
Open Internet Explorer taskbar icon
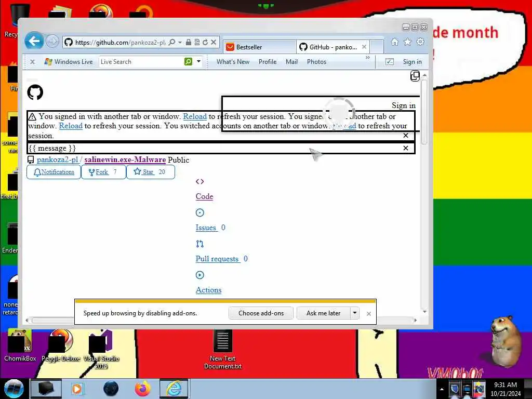pos(174,389)
